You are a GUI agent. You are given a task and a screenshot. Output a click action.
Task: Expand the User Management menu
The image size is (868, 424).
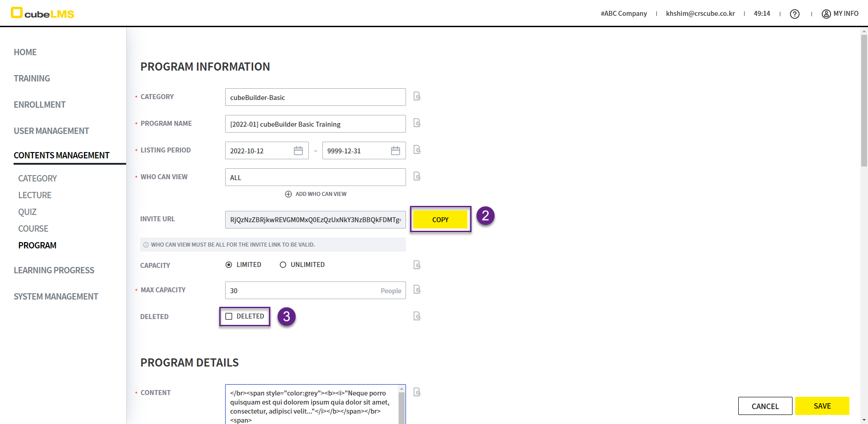pos(51,131)
